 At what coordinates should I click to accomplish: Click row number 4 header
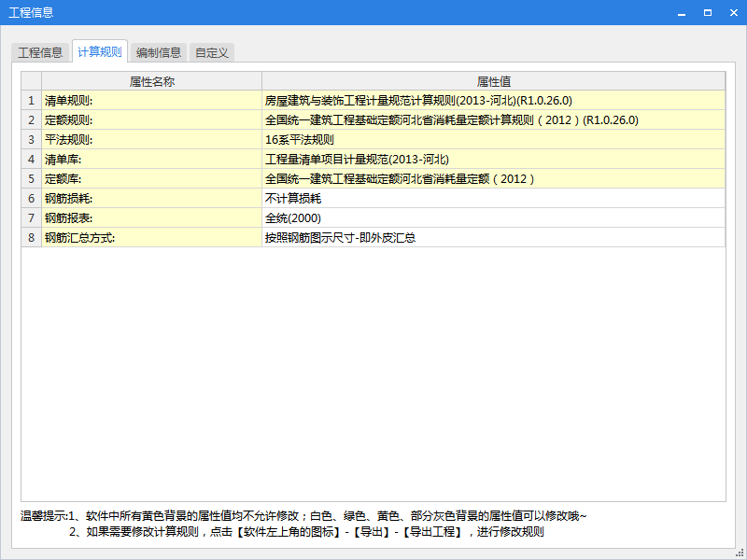pos(32,159)
